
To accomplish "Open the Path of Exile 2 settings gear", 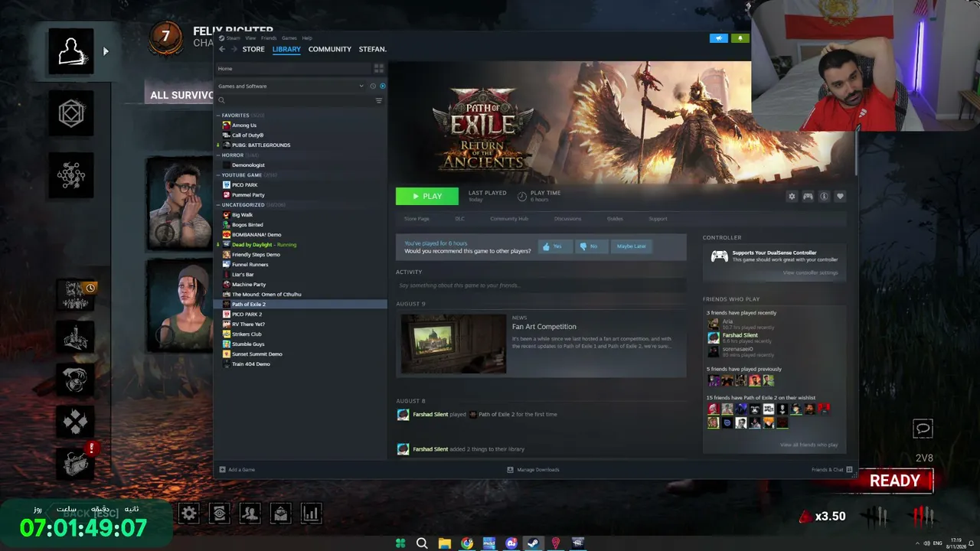I will [792, 197].
